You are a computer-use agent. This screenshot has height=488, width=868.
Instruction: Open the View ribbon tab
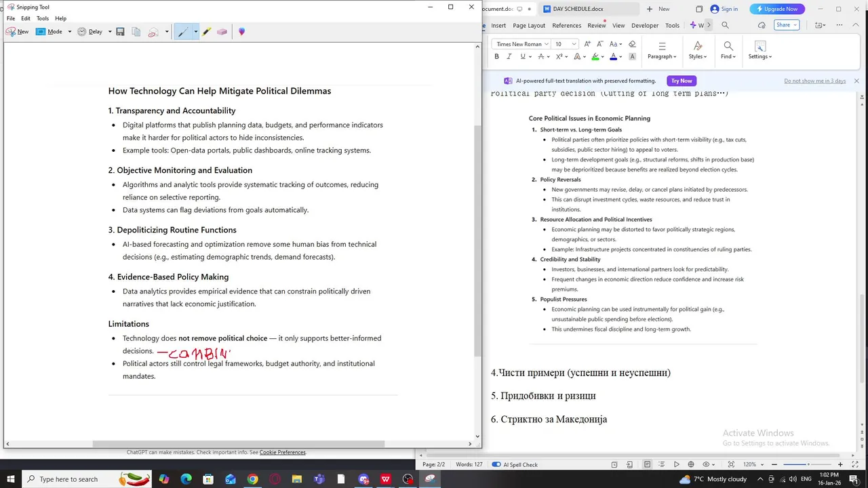pos(618,25)
